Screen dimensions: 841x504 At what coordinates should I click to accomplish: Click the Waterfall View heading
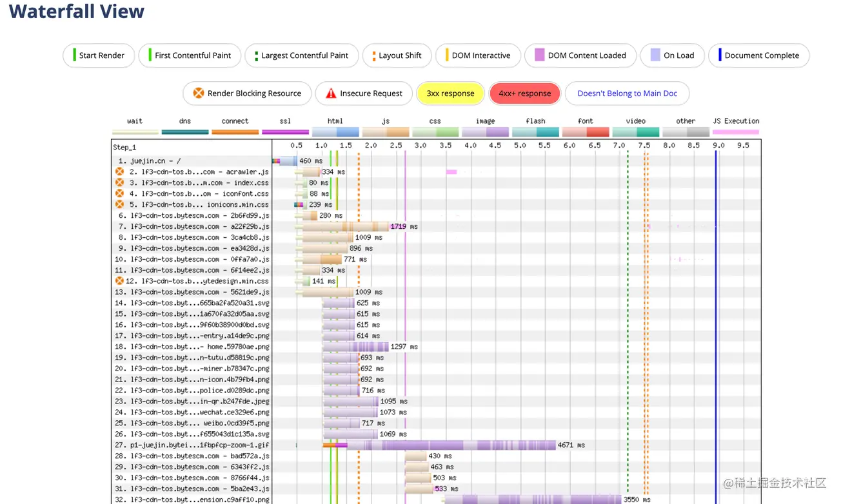tap(77, 12)
